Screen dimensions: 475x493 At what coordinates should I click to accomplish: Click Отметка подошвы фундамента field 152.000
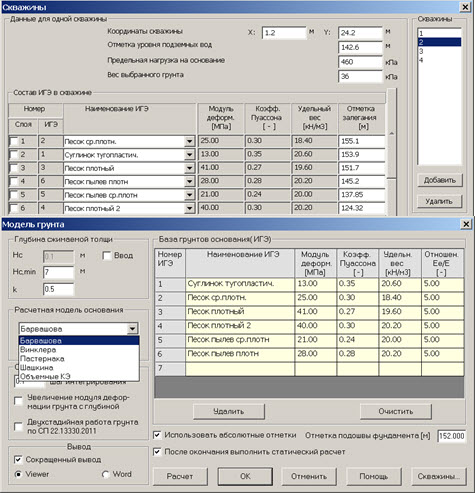point(451,436)
